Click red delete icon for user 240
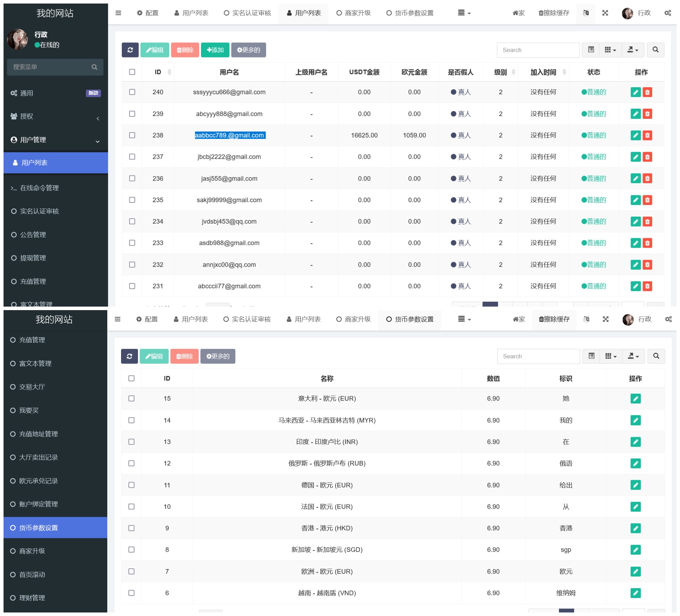The height and width of the screenshot is (616, 680). (x=648, y=92)
